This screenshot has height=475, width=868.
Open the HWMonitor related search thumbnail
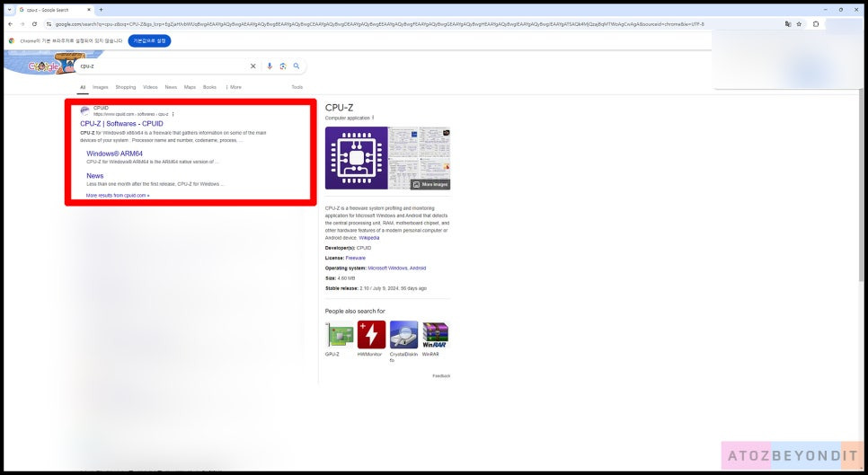(x=371, y=335)
